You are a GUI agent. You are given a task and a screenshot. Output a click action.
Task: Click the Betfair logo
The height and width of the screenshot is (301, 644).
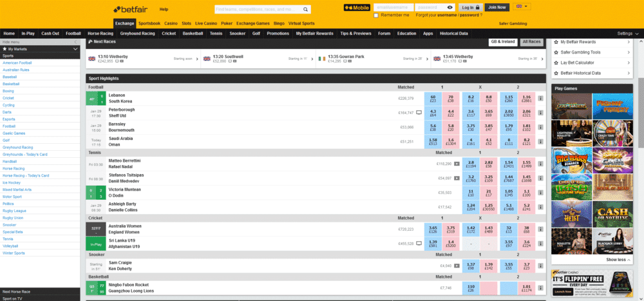pyautogui.click(x=131, y=9)
